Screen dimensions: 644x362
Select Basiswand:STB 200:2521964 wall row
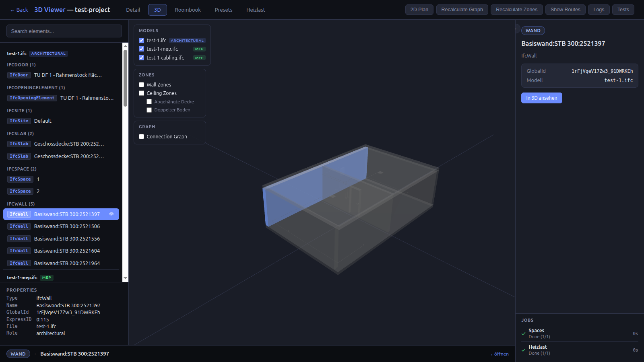point(61,263)
